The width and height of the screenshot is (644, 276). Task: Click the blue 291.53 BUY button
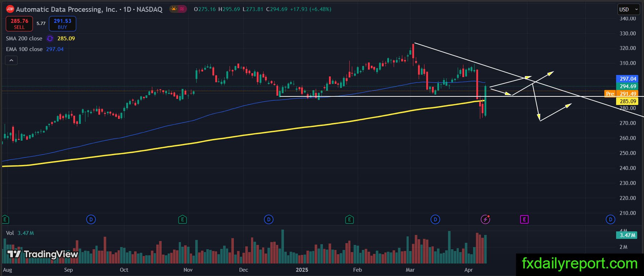pyautogui.click(x=63, y=24)
